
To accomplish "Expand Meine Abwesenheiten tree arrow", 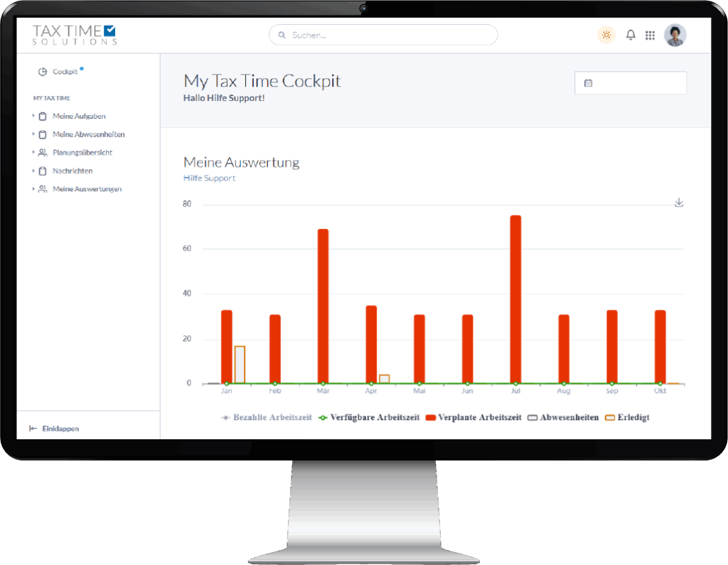I will coord(33,134).
